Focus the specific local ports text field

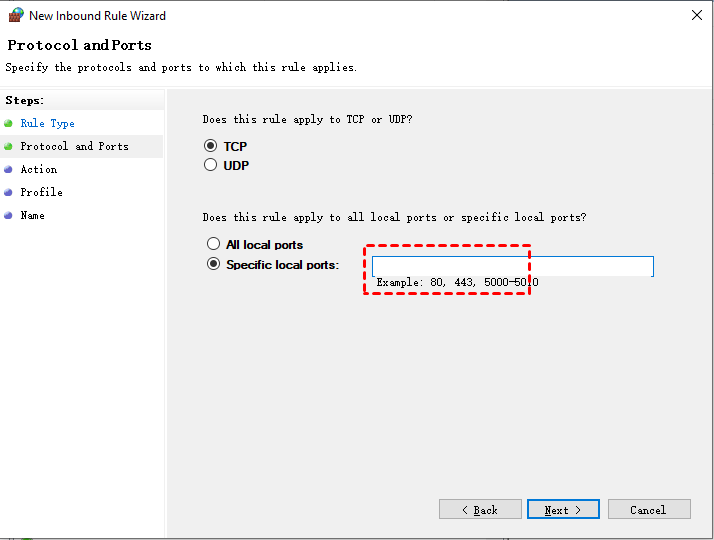pos(512,266)
